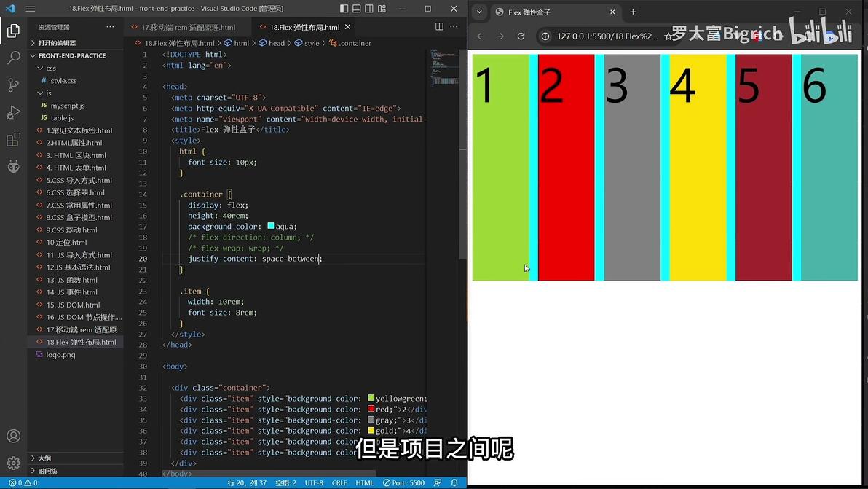Change UTF-8 encoding in status bar

314,483
